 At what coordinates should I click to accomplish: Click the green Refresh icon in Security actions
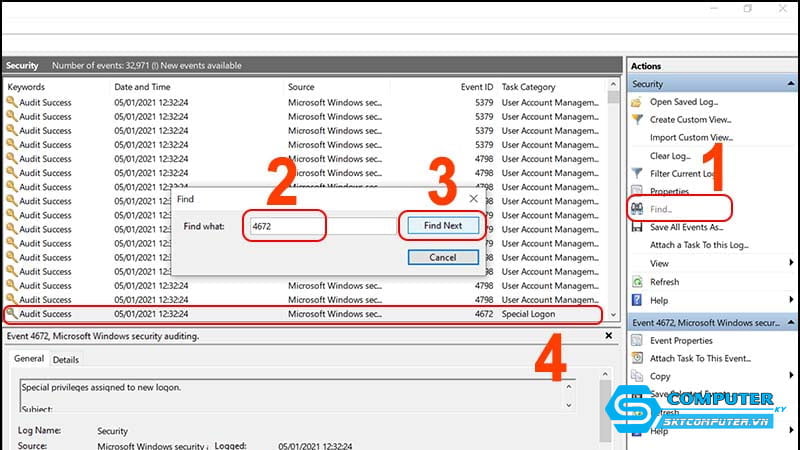(638, 282)
